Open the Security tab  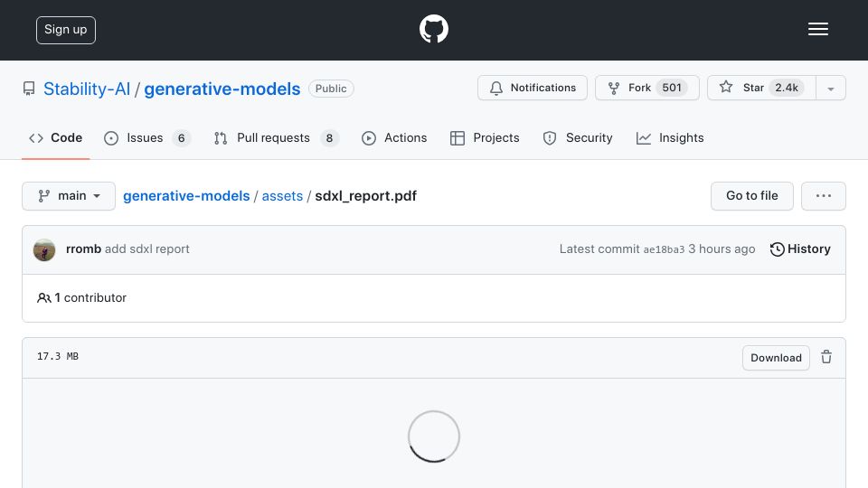click(x=578, y=137)
